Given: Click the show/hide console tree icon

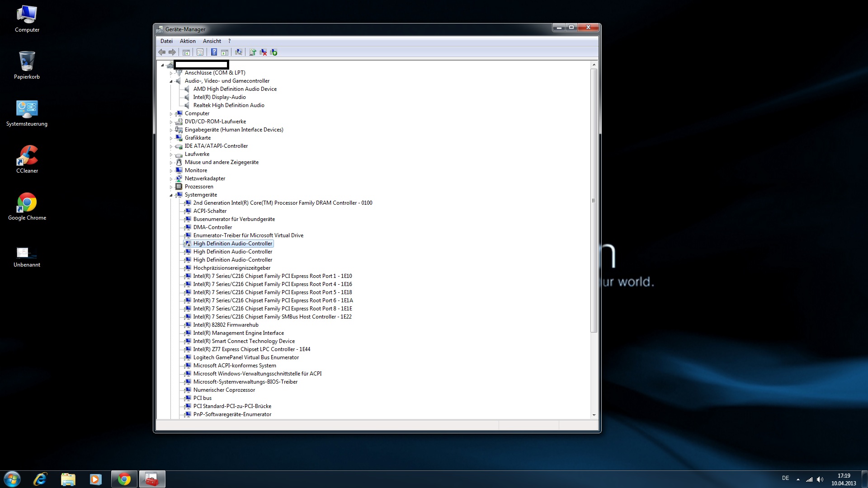Looking at the screenshot, I should coord(186,52).
